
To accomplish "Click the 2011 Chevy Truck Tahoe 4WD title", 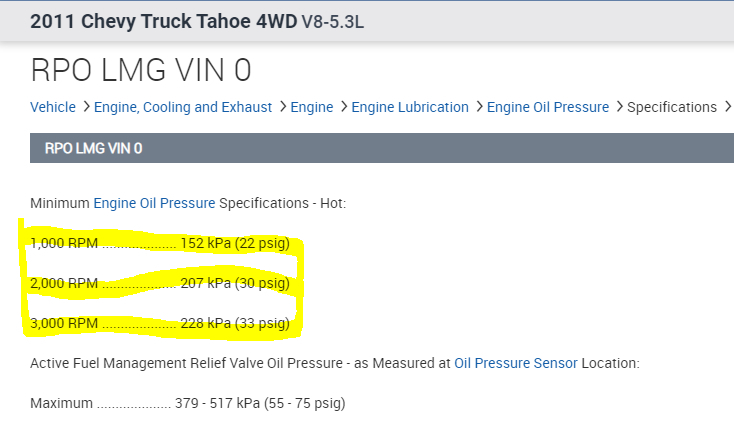I will (x=163, y=21).
